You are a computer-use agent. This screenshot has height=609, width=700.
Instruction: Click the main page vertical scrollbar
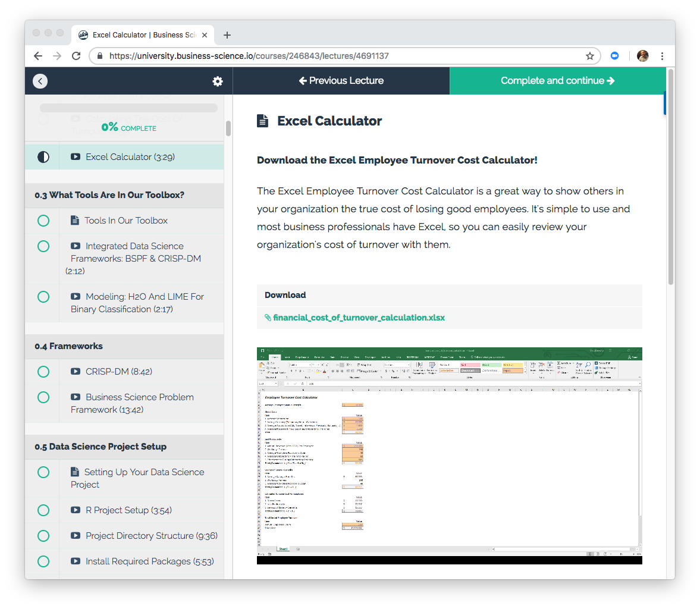(670, 177)
